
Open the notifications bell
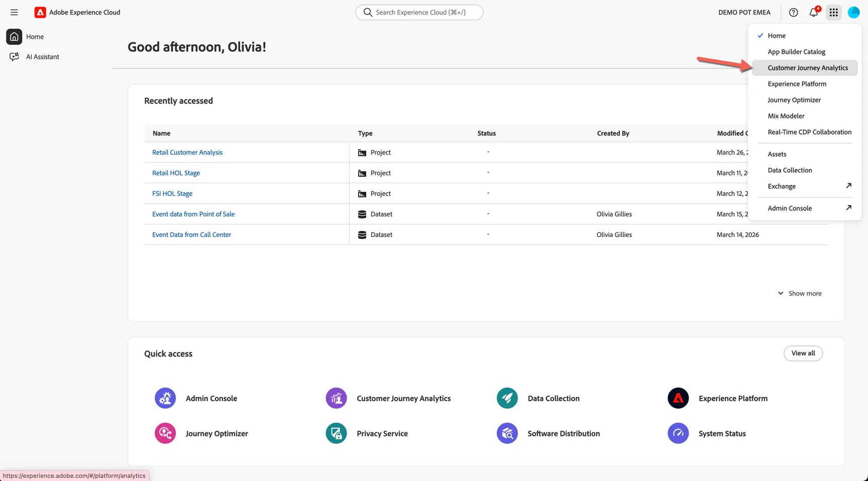click(x=814, y=13)
